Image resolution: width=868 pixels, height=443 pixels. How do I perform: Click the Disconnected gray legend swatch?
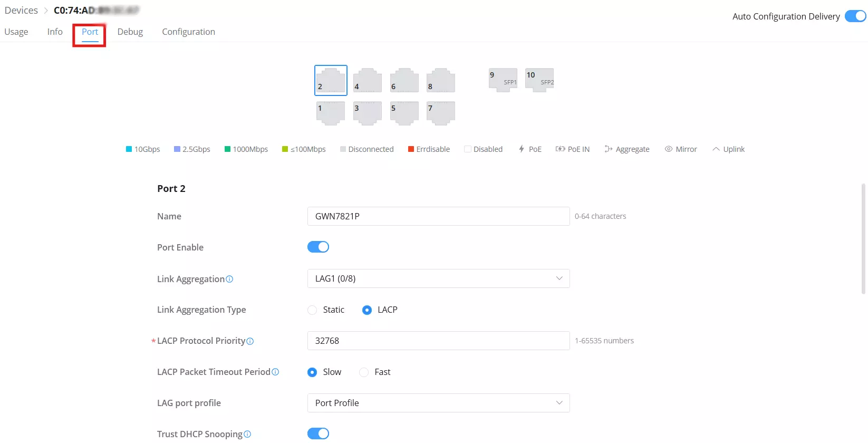[x=343, y=149]
